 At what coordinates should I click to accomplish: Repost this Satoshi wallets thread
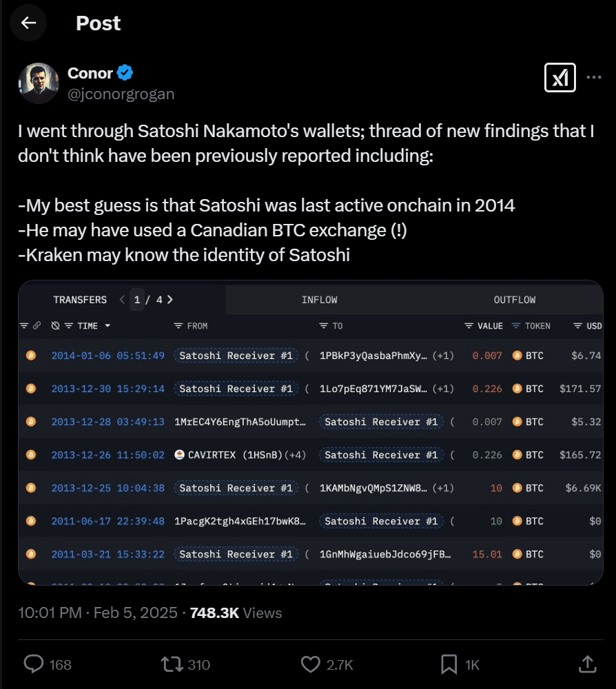pyautogui.click(x=170, y=664)
